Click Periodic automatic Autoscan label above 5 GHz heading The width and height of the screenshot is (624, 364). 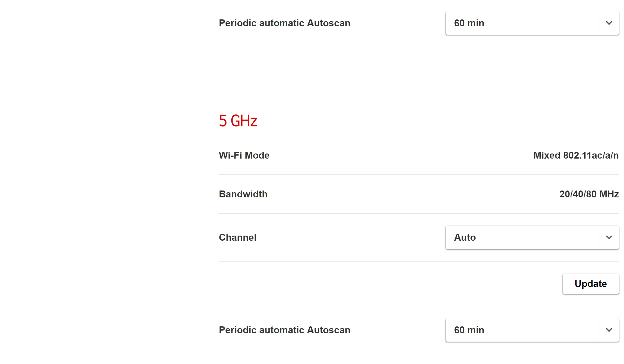(x=284, y=23)
